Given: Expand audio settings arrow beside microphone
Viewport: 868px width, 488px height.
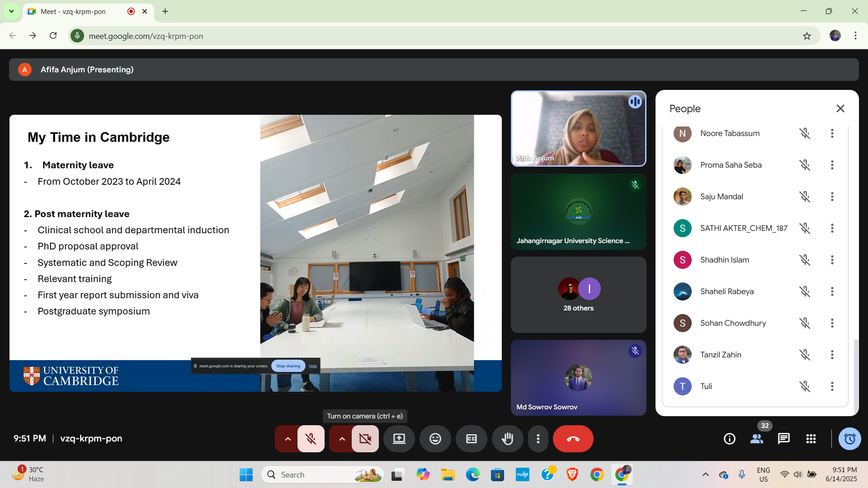Looking at the screenshot, I should click(288, 439).
